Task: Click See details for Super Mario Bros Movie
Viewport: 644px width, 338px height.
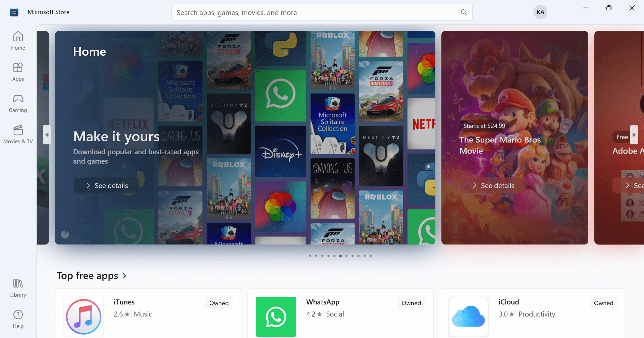Action: pyautogui.click(x=493, y=185)
